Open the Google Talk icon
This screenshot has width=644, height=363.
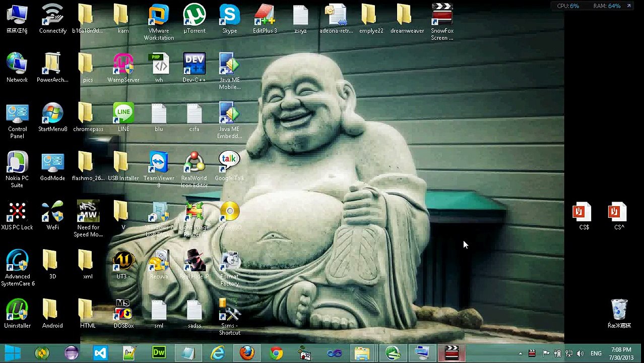229,166
